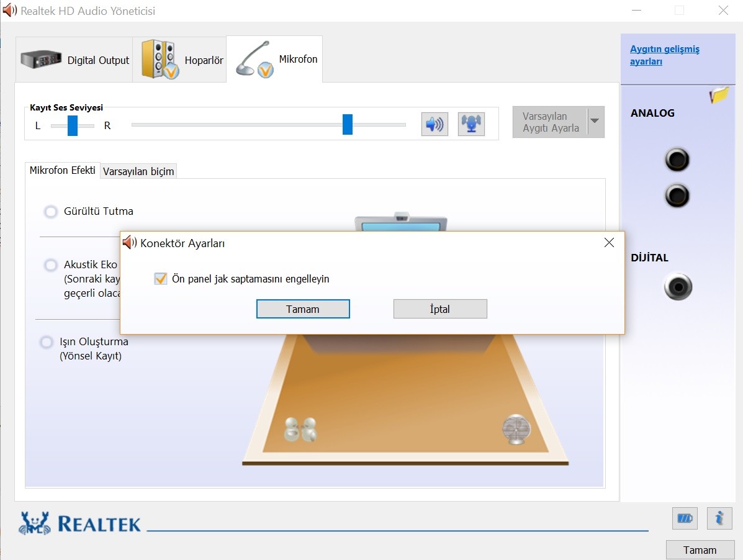This screenshot has height=560, width=743.
Task: Click the recording volume slider handle
Action: tap(348, 125)
